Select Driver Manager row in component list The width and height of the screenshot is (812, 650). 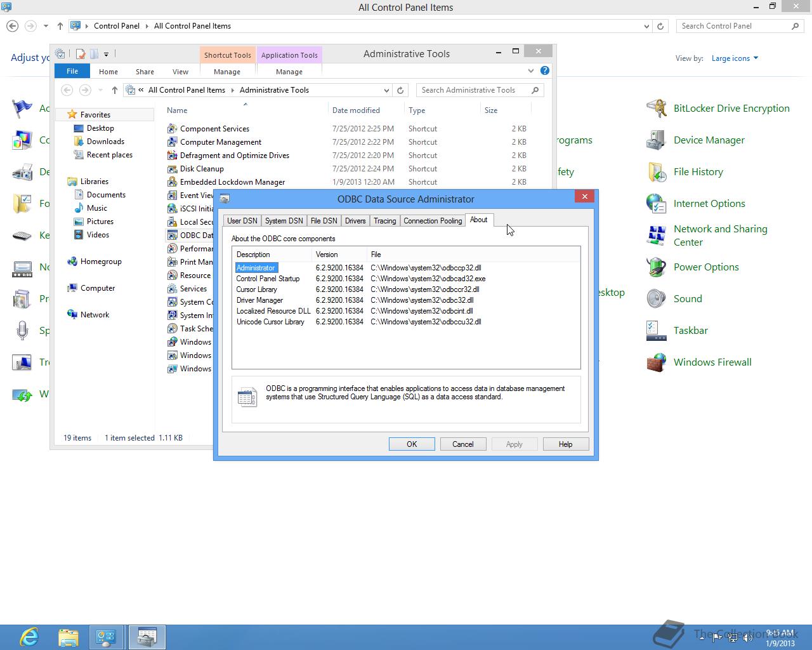click(406, 300)
